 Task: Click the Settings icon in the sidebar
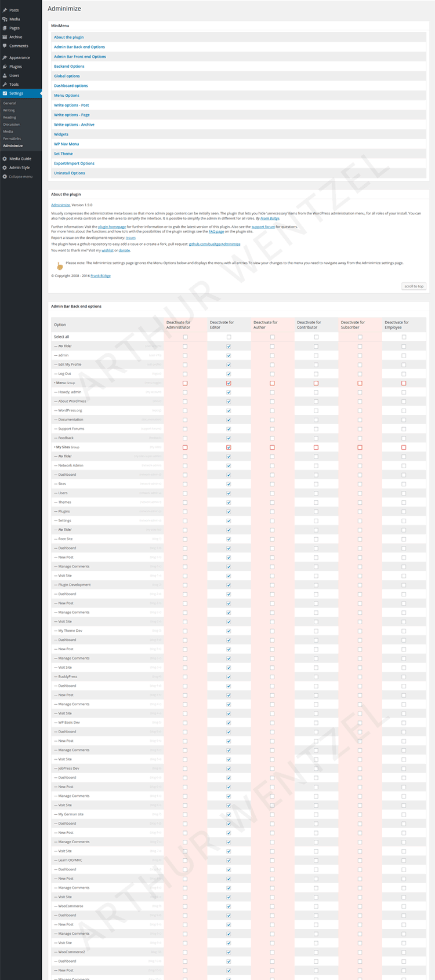click(5, 93)
